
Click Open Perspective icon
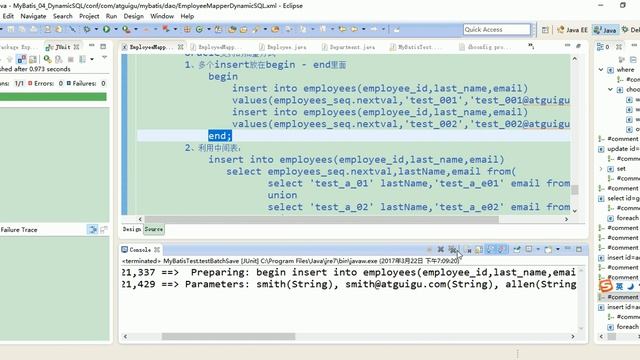[x=545, y=29]
